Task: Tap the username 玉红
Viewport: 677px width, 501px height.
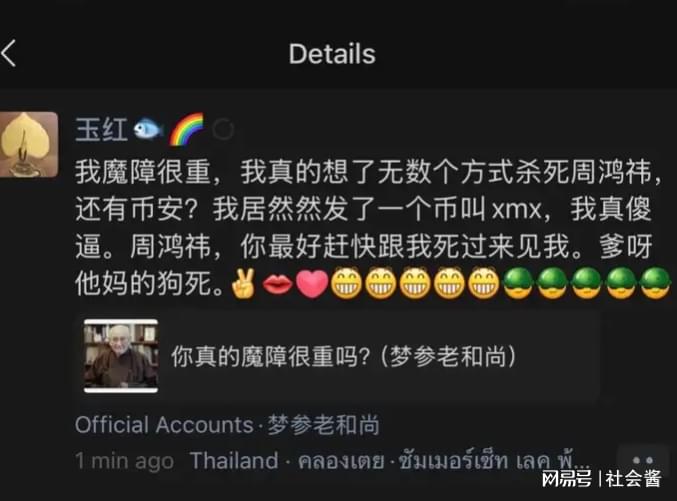Action: click(101, 129)
